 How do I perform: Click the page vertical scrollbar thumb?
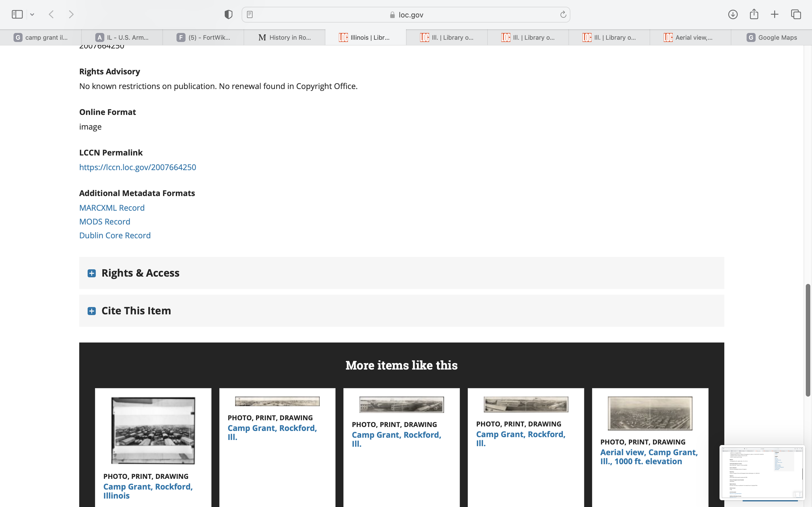[808, 340]
